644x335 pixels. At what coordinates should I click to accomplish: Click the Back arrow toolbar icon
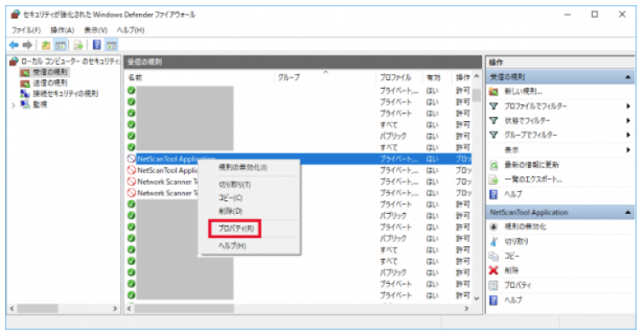[x=14, y=44]
